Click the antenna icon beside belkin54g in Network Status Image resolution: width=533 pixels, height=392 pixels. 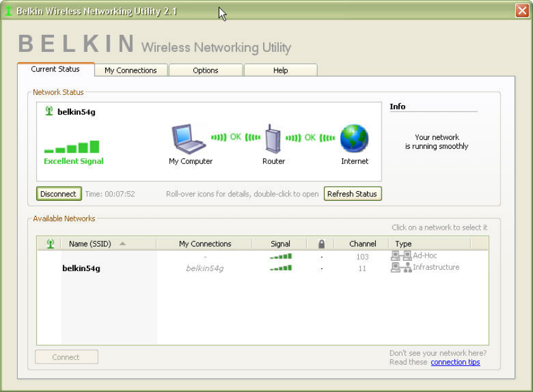49,111
